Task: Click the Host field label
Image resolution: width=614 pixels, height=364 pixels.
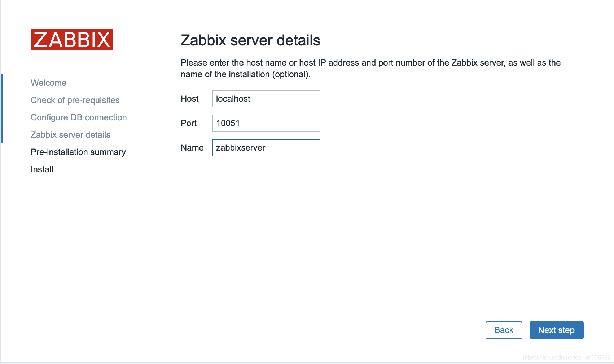Action: click(190, 99)
